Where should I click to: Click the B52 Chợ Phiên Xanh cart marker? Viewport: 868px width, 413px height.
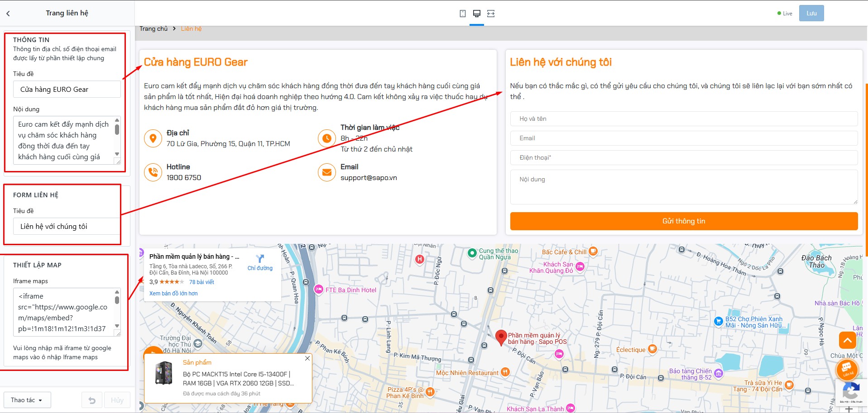(718, 321)
